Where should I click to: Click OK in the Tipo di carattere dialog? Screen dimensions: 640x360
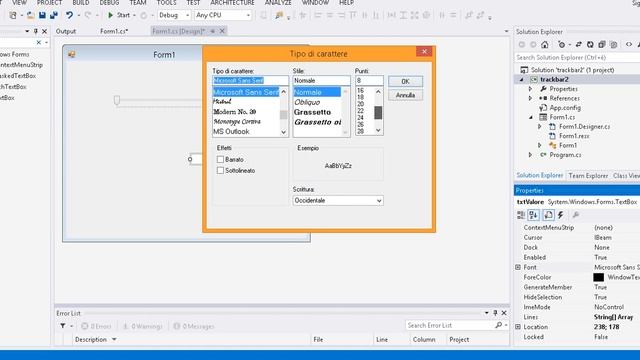coord(405,81)
